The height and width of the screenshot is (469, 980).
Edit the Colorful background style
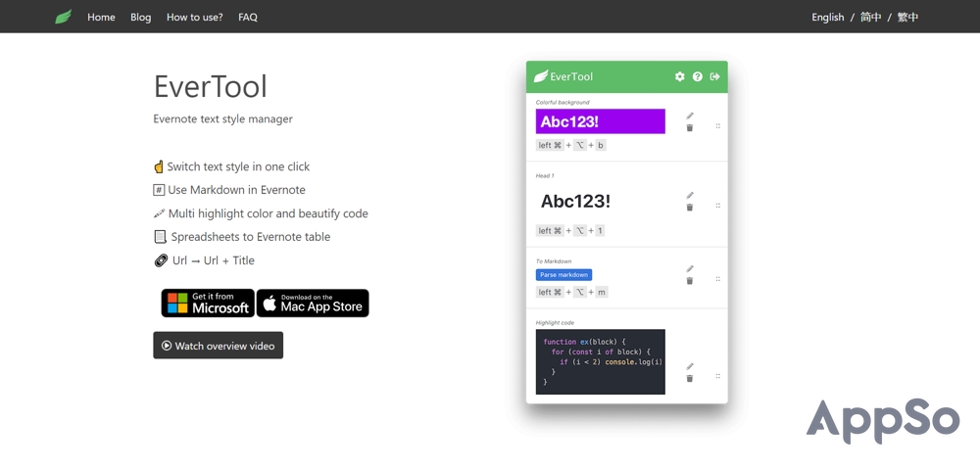690,116
